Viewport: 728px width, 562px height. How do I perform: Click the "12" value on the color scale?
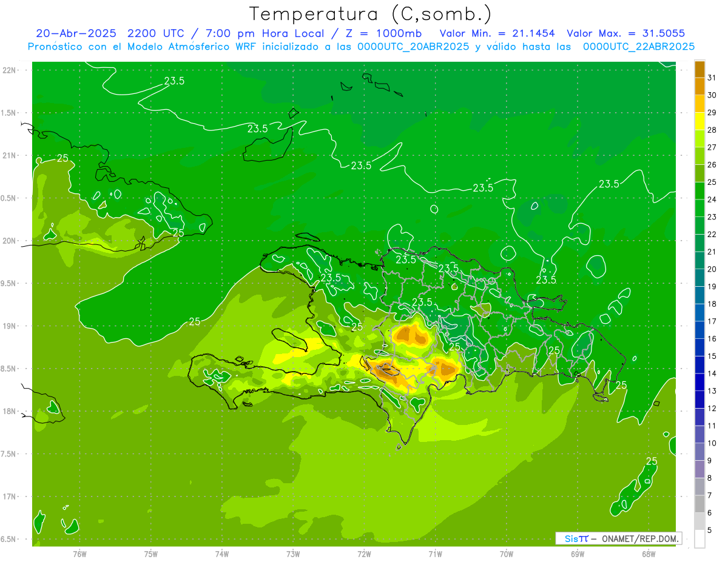(712, 409)
